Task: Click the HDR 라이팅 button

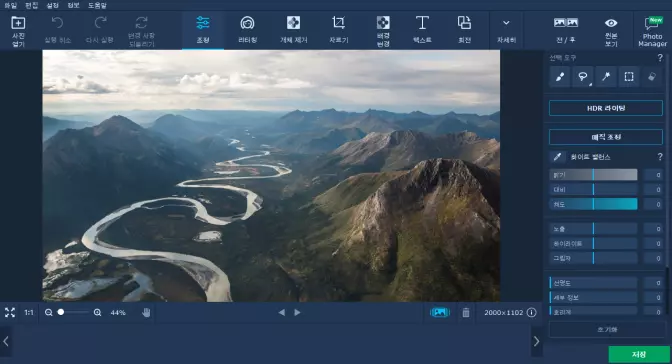Action: click(x=606, y=108)
